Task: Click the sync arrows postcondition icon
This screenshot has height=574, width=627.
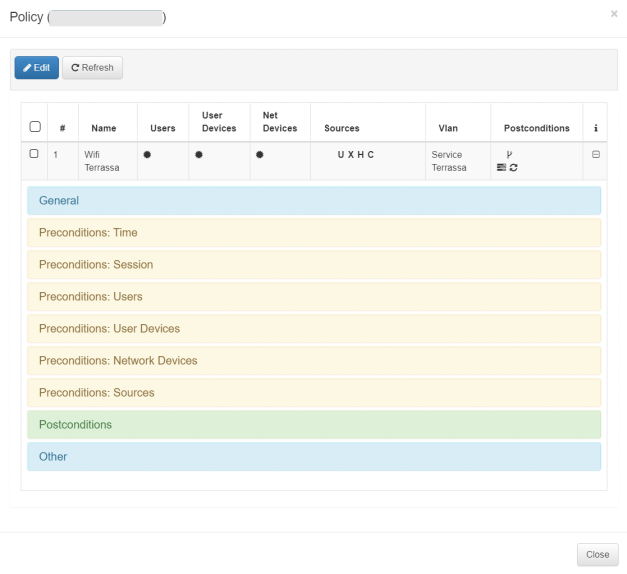Action: [x=514, y=168]
